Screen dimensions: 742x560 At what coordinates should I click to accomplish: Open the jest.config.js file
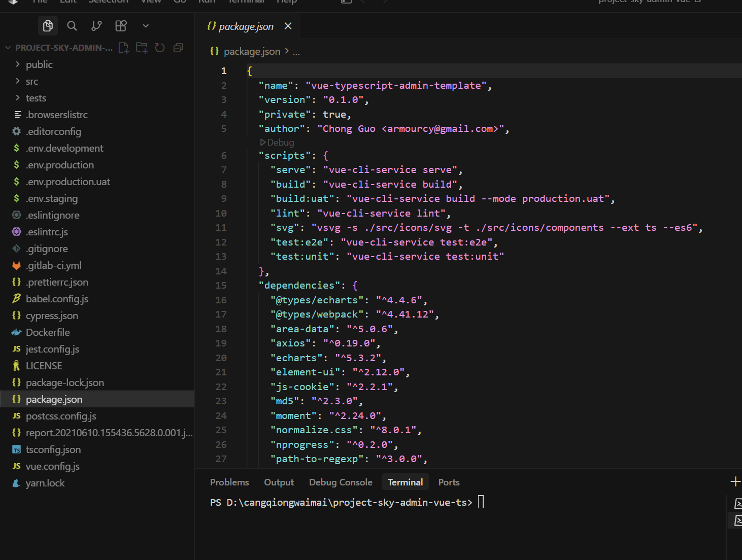click(x=97, y=349)
